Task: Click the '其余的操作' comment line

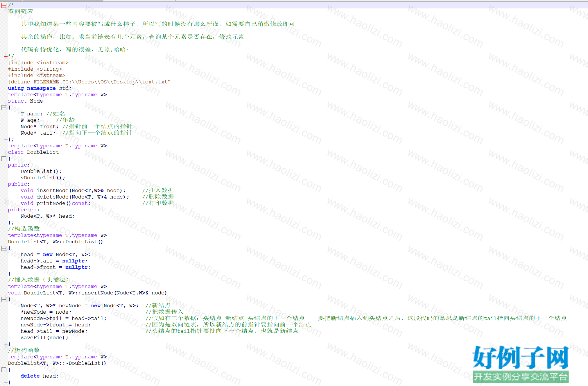Action: pos(132,37)
